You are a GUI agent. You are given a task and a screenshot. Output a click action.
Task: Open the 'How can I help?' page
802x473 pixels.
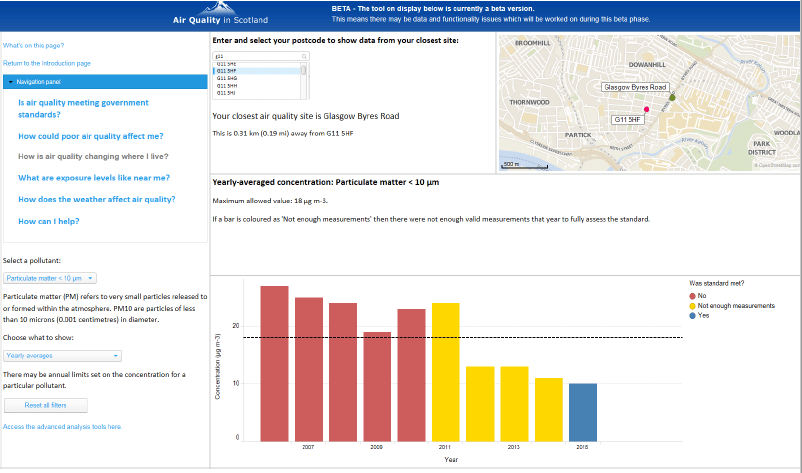point(49,221)
